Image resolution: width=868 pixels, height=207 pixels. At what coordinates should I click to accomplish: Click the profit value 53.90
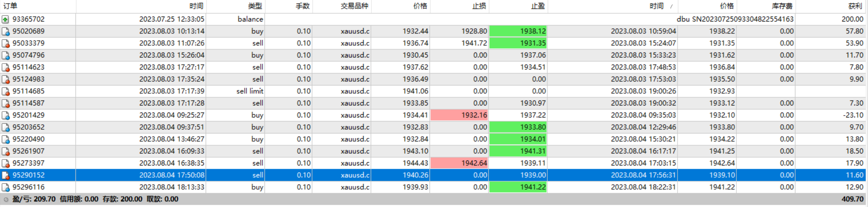(855, 43)
